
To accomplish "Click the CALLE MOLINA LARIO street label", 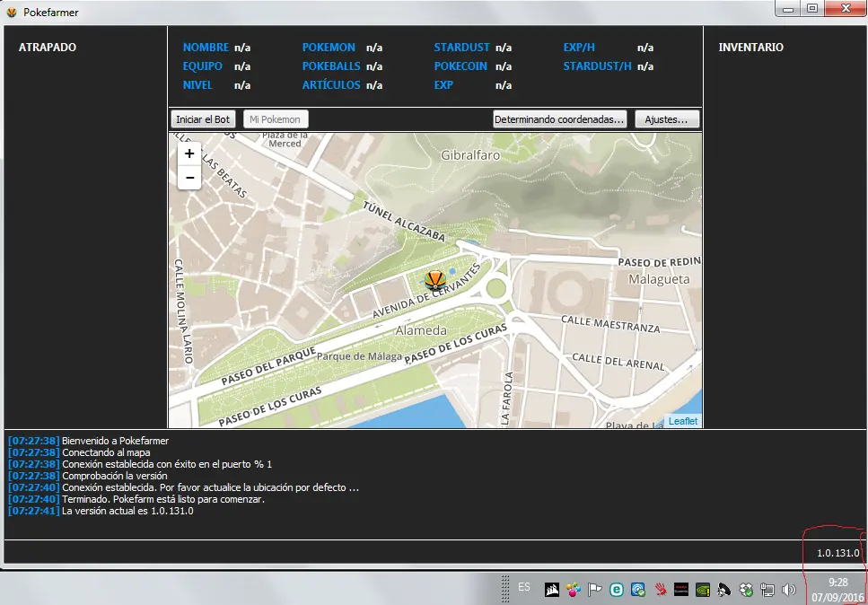I will 183,311.
